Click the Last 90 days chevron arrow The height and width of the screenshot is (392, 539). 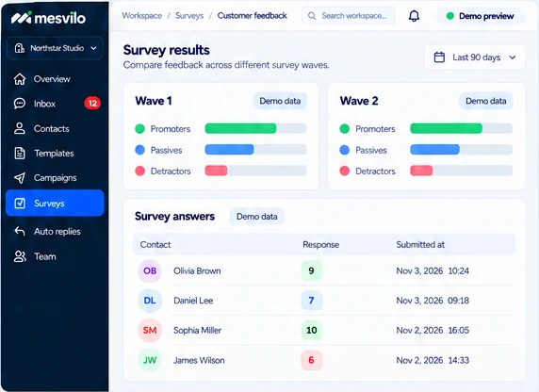coord(513,57)
